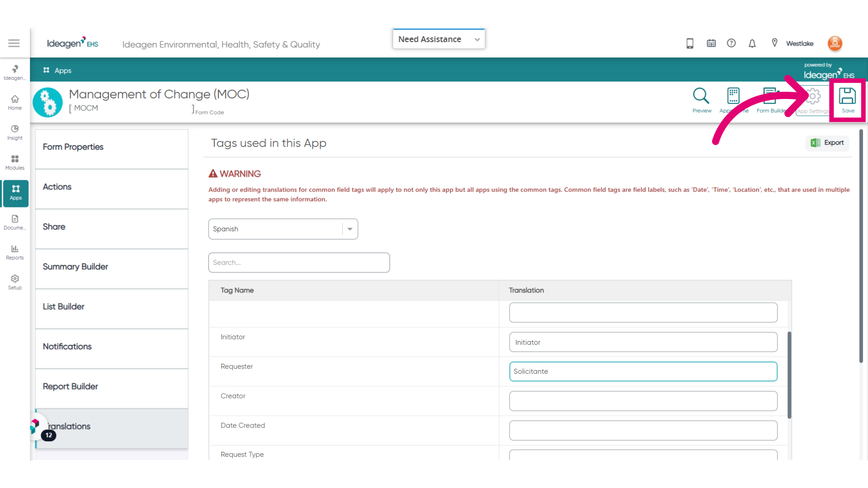The width and height of the screenshot is (868, 488).
Task: Open the App Theme tool
Action: coord(734,100)
